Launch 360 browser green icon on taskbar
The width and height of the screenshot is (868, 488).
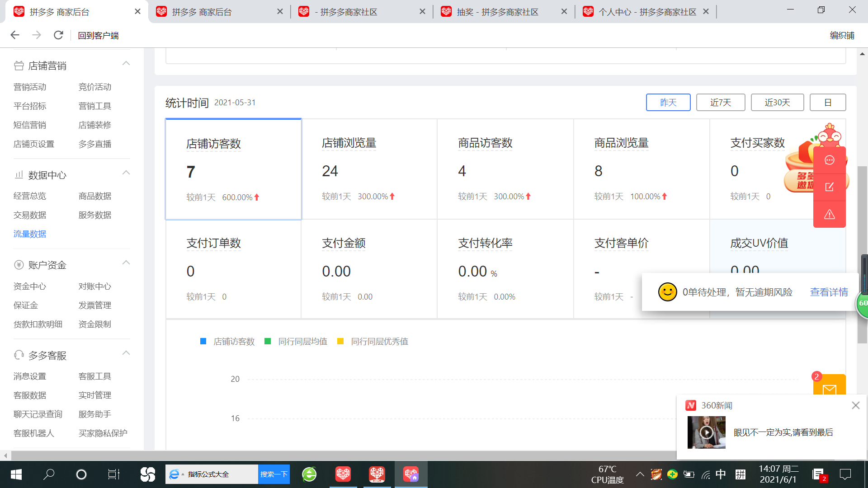[309, 474]
